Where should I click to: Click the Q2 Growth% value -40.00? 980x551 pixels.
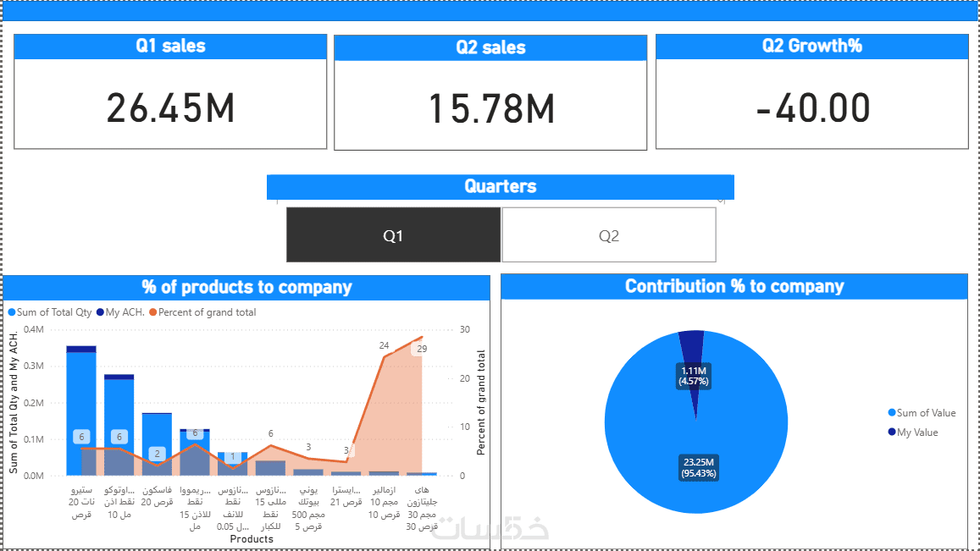pyautogui.click(x=812, y=107)
